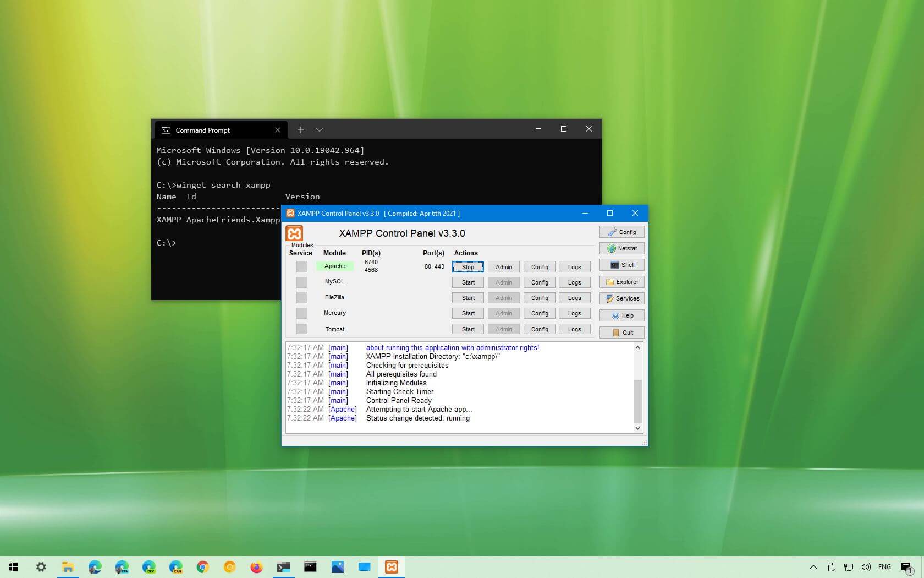Image resolution: width=924 pixels, height=578 pixels.
Task: Check the MySQL service checkbox
Action: pyautogui.click(x=301, y=282)
